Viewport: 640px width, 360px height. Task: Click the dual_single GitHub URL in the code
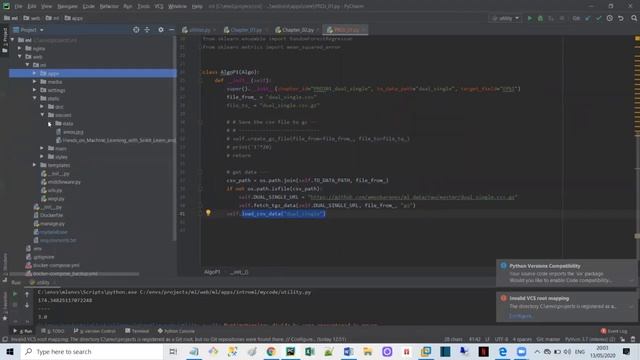coord(412,197)
